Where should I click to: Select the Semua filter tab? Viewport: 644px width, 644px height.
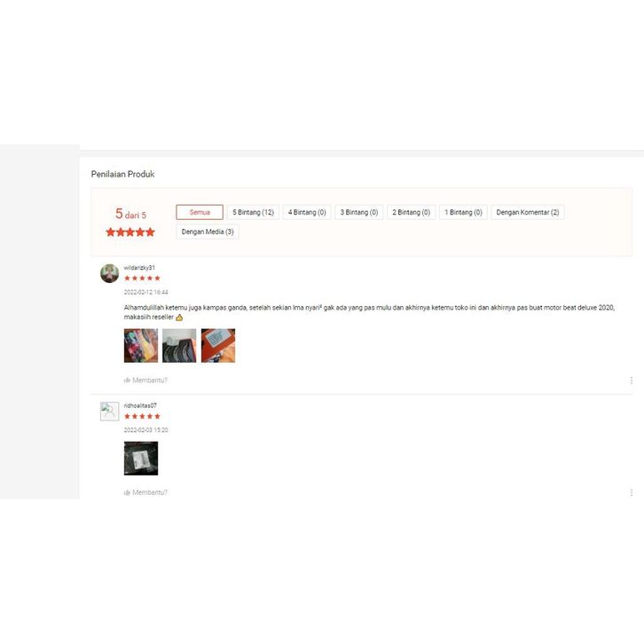tap(200, 212)
